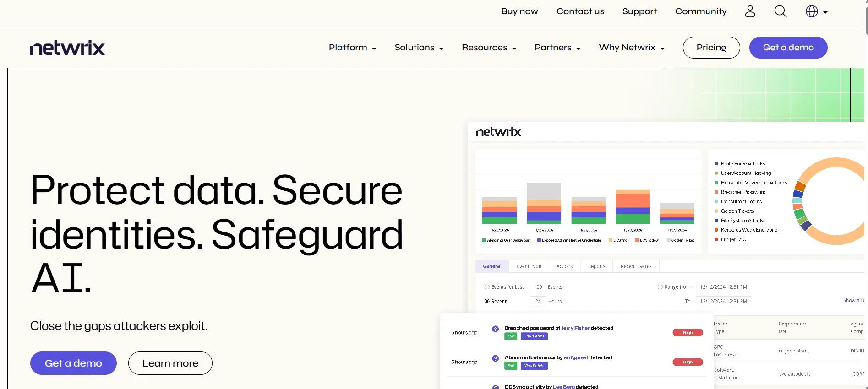This screenshot has height=389, width=868.
Task: Click High badge on Breached password alert
Action: tap(688, 333)
